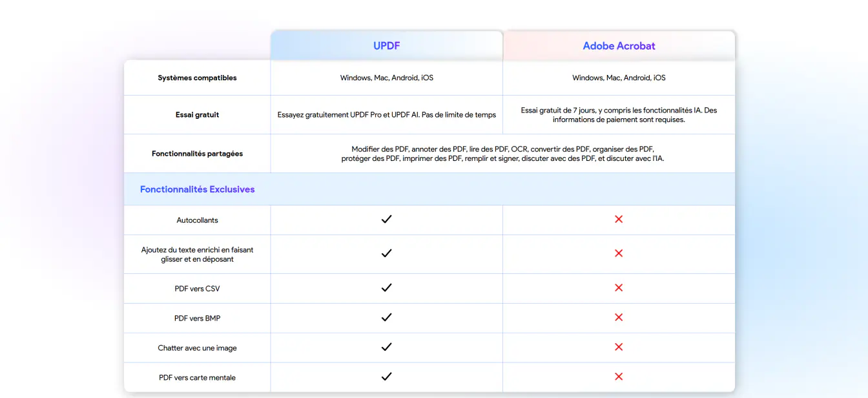
Task: Select the UPDF column header
Action: pyautogui.click(x=387, y=46)
